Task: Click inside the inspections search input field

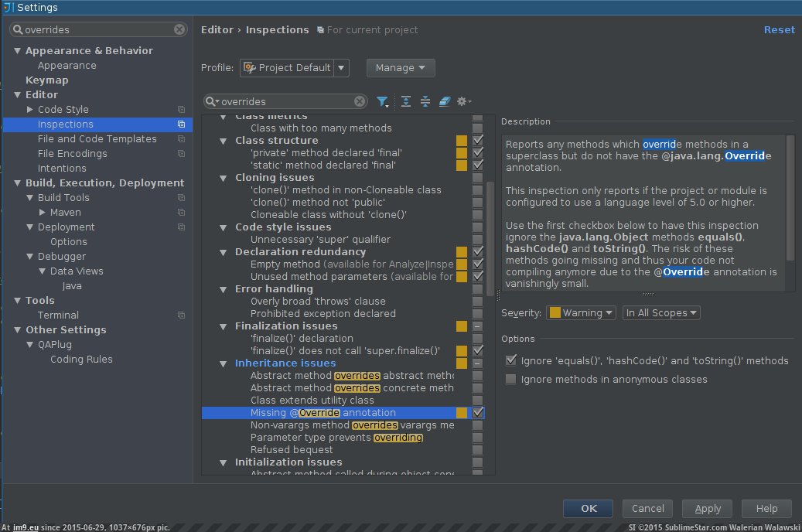Action: click(x=286, y=101)
